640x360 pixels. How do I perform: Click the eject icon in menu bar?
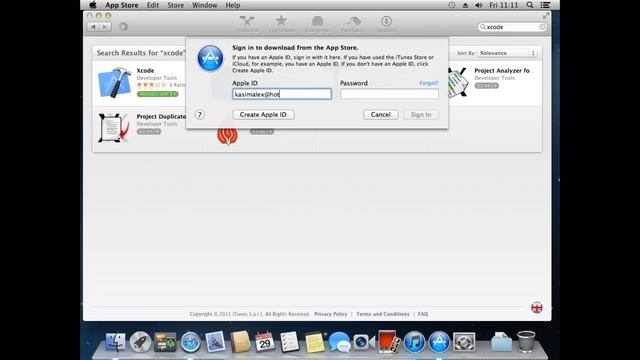(465, 5)
